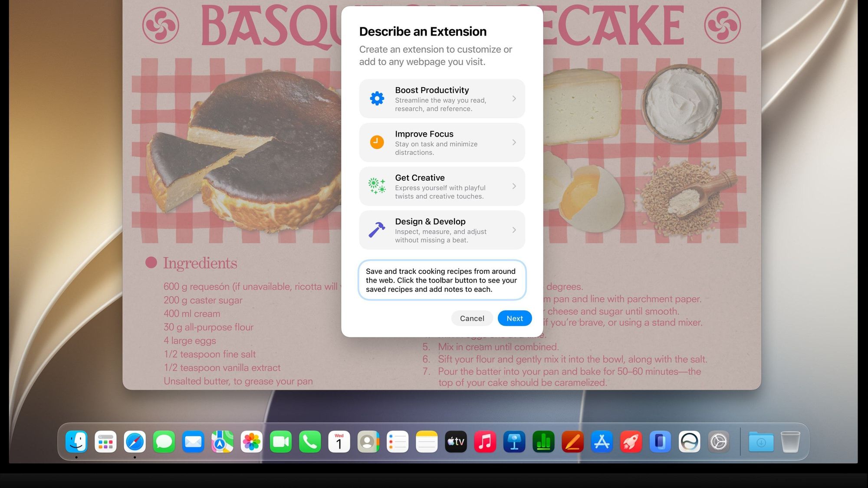Open the Phone app in Dock

point(310,442)
